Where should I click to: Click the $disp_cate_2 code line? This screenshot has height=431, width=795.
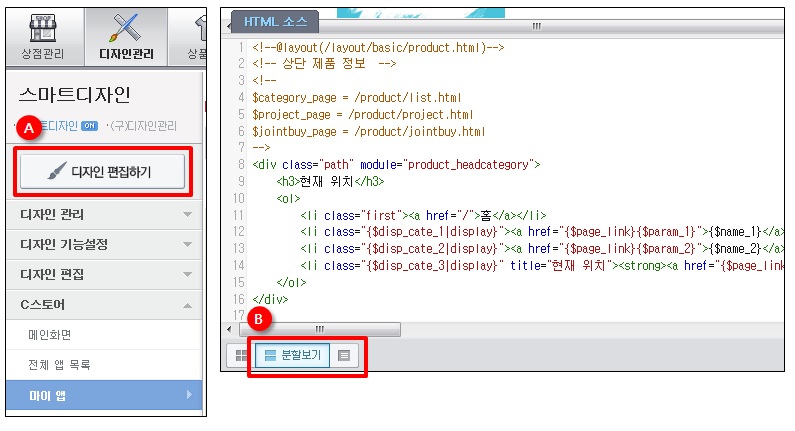pyautogui.click(x=541, y=249)
